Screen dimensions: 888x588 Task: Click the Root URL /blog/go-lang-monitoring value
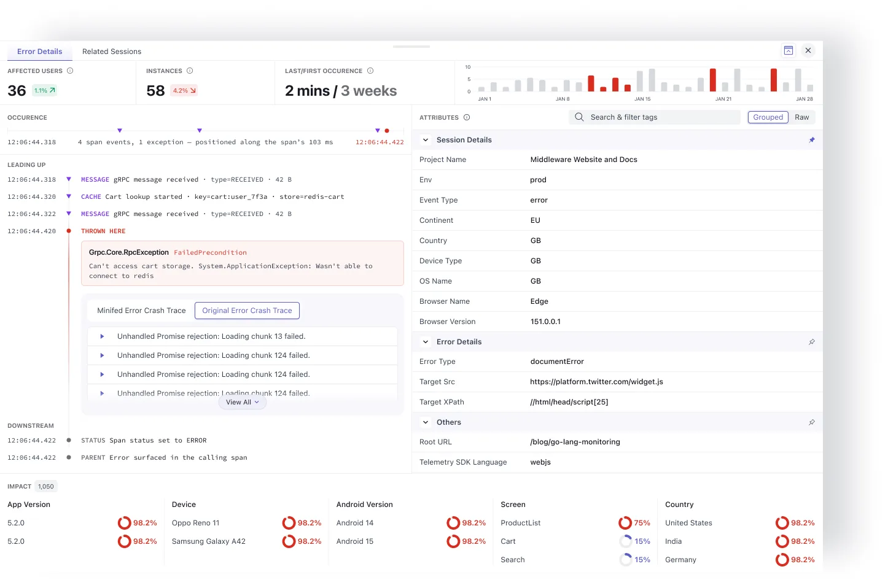575,442
